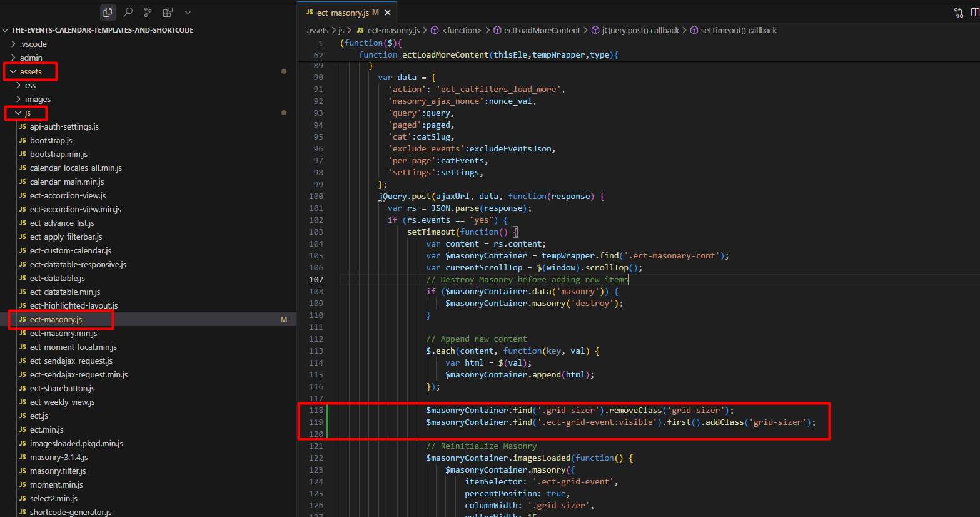Viewport: 980px width, 517px height.
Task: Open imagesloaded.pkgd.min.js file
Action: [x=76, y=443]
